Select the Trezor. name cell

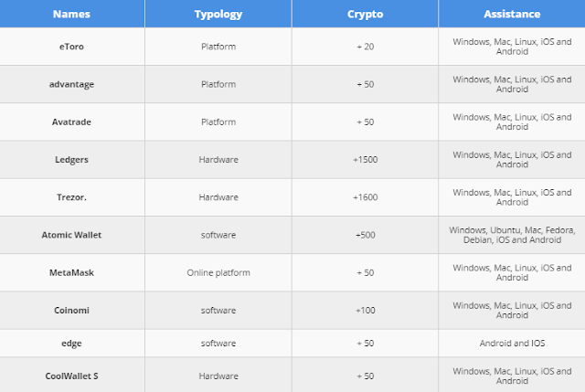[x=72, y=197]
